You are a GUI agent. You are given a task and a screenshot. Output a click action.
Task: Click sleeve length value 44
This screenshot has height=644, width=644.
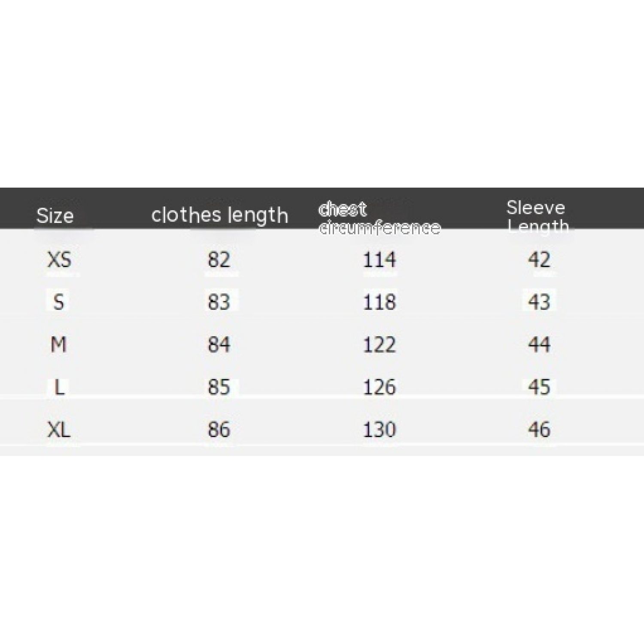(x=539, y=344)
